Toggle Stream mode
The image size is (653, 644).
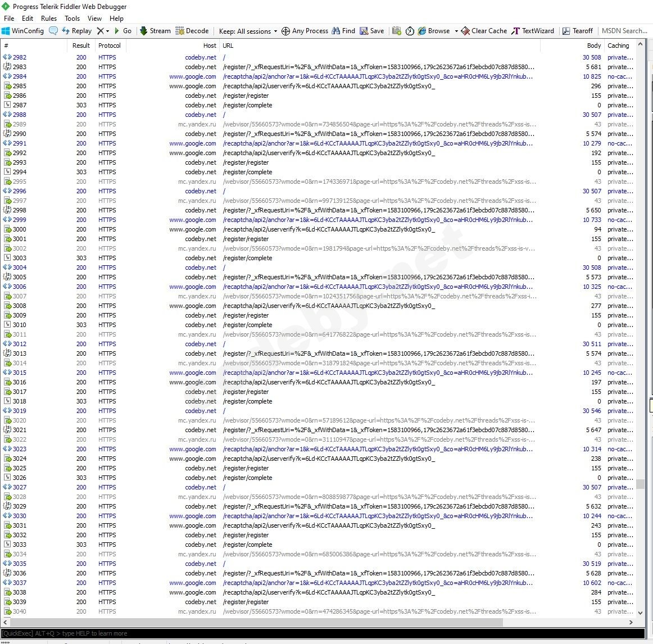point(155,31)
